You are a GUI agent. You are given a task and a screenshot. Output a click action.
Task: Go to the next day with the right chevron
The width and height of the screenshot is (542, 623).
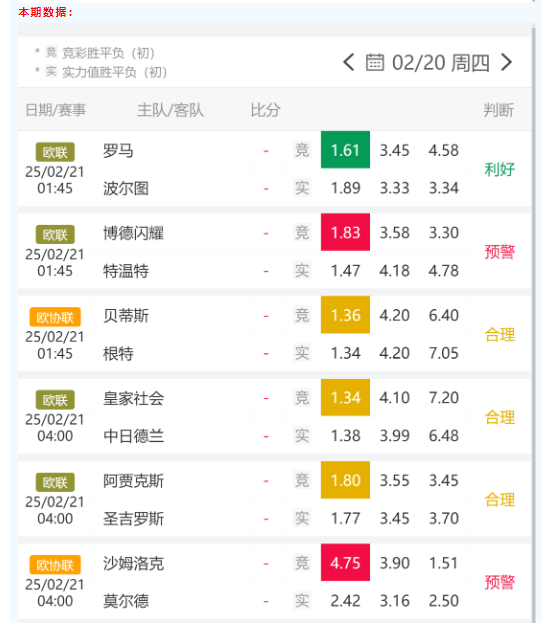coord(507,62)
